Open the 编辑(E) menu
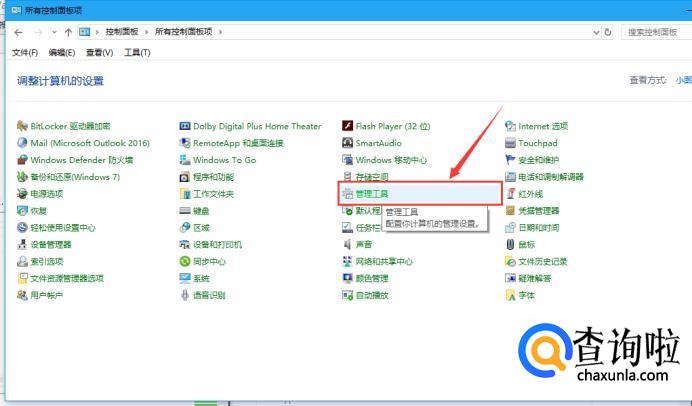 coord(62,53)
